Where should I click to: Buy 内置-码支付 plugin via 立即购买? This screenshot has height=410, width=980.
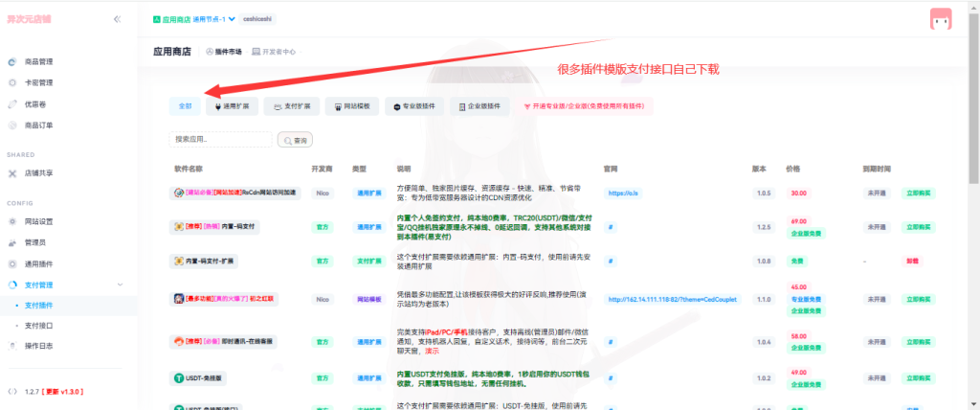pos(918,227)
